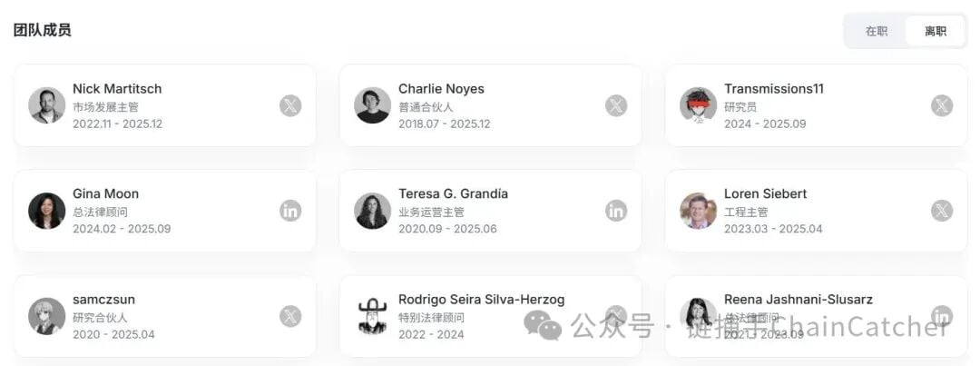Open the Teresa G. Grandia name link
The height and width of the screenshot is (366, 980).
[453, 193]
